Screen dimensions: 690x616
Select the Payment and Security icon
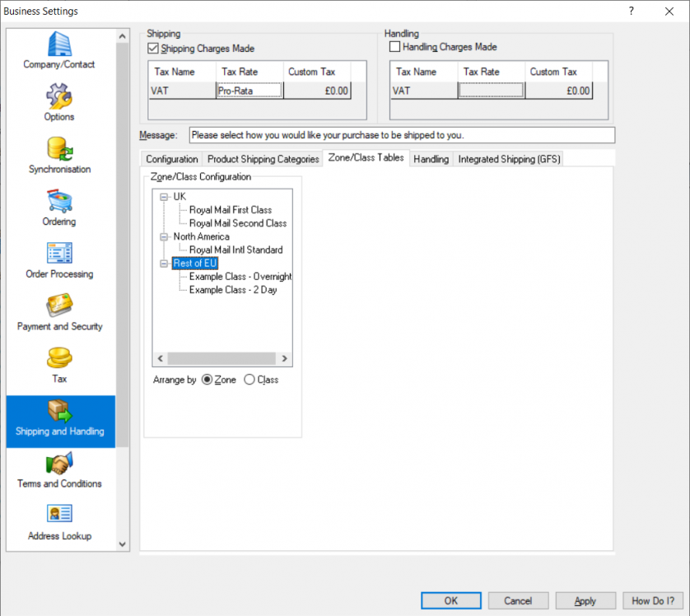[59, 306]
